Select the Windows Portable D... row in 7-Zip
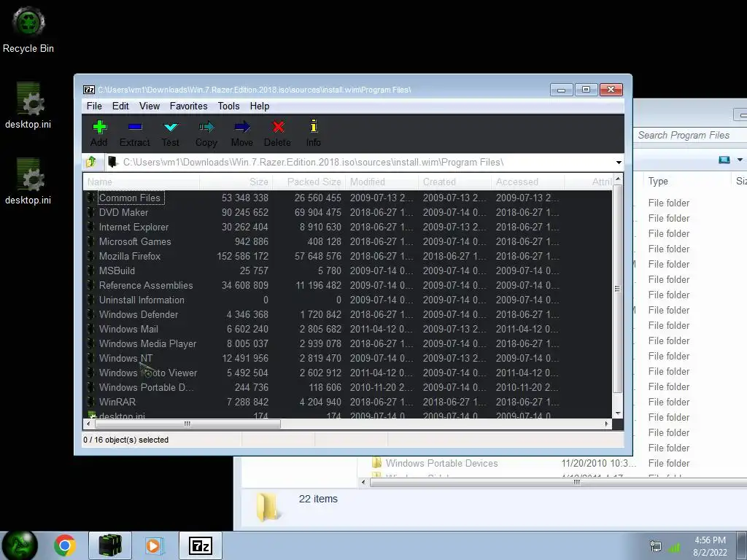 (348, 387)
